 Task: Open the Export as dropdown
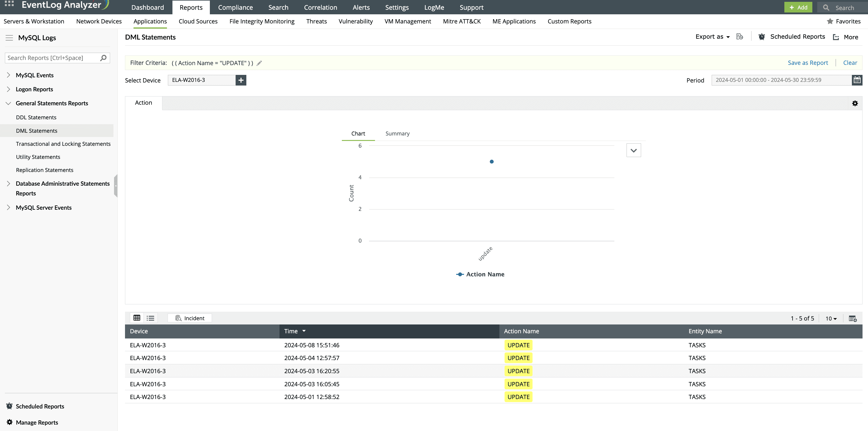tap(712, 37)
